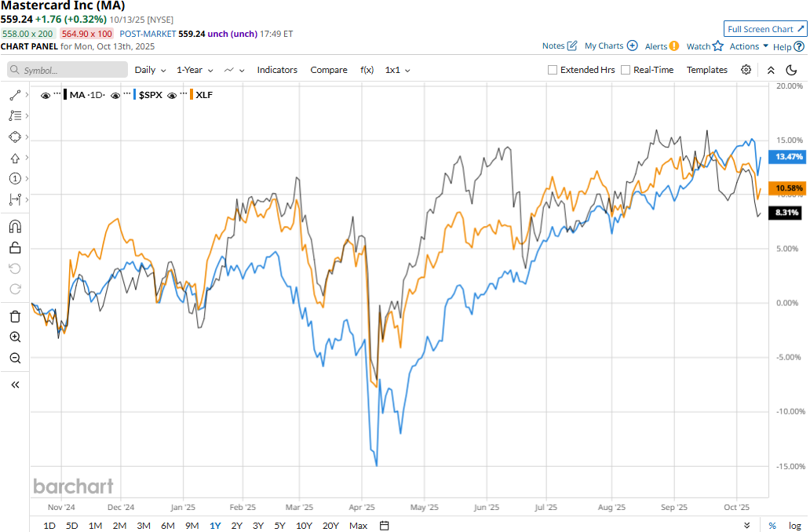This screenshot has width=810, height=532.
Task: Enable the Extended Hrs checkbox
Action: 553,70
